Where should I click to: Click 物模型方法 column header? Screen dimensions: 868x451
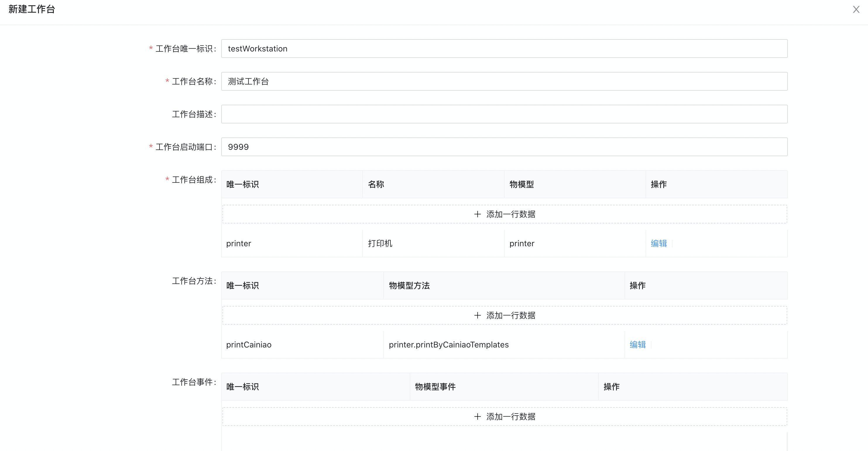pos(409,286)
